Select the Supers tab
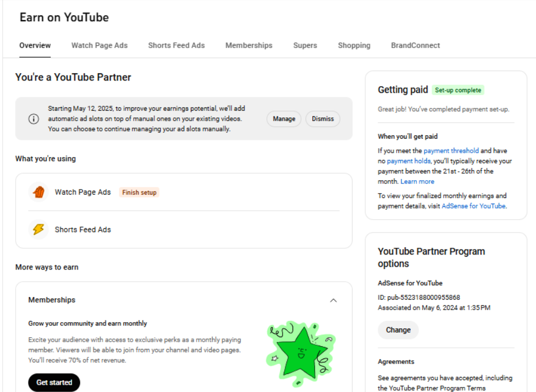The height and width of the screenshot is (392, 536). (x=305, y=45)
